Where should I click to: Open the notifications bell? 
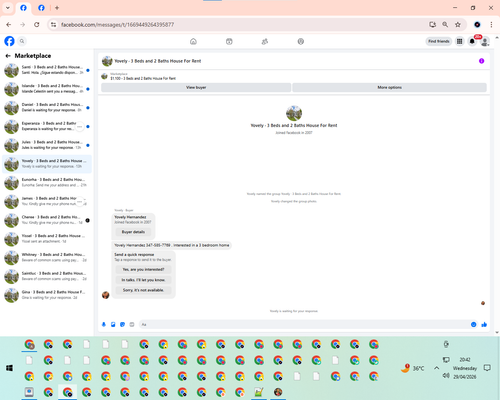pyautogui.click(x=472, y=41)
